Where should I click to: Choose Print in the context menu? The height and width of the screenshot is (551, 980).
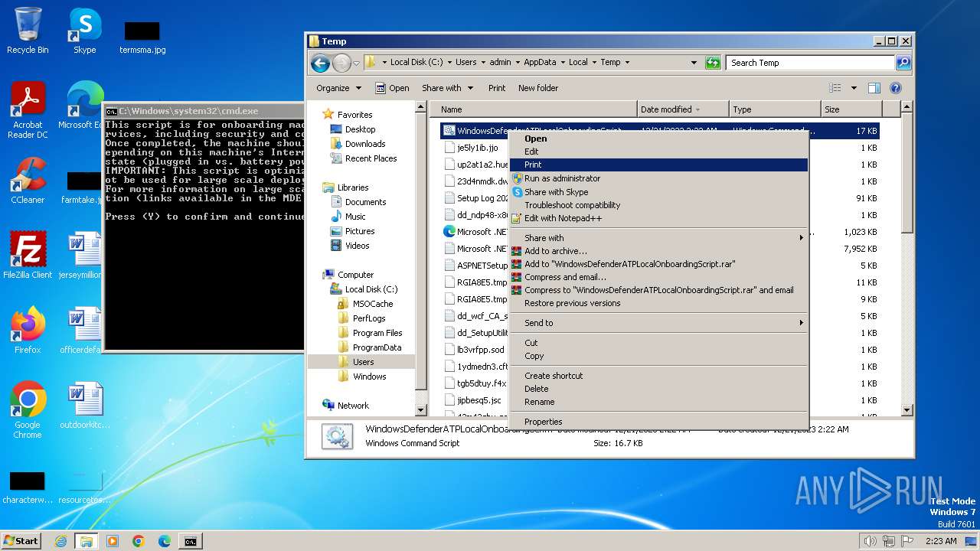tap(658, 165)
